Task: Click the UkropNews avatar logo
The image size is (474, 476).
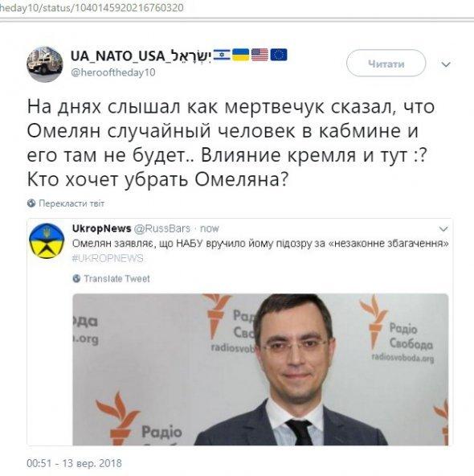Action: pyautogui.click(x=47, y=240)
